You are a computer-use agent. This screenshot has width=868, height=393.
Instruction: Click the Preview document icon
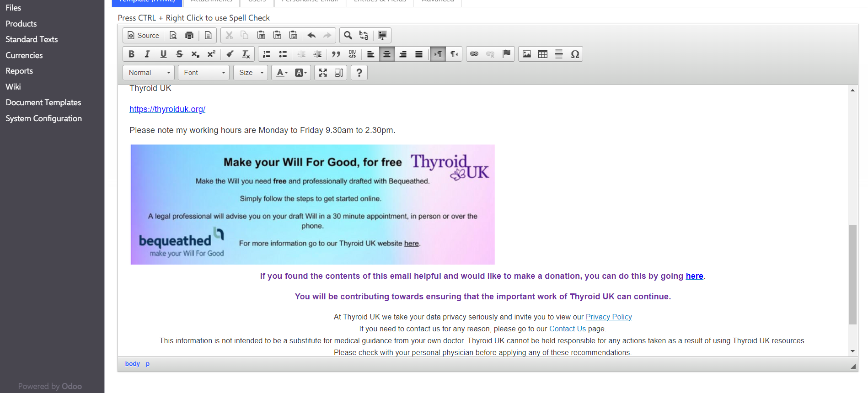[x=173, y=36]
